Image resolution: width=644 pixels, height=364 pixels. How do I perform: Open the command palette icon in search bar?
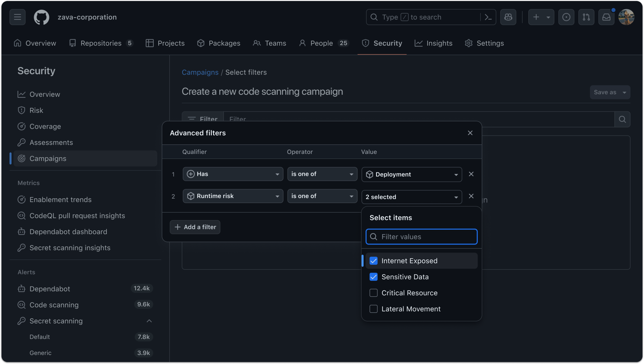[488, 17]
